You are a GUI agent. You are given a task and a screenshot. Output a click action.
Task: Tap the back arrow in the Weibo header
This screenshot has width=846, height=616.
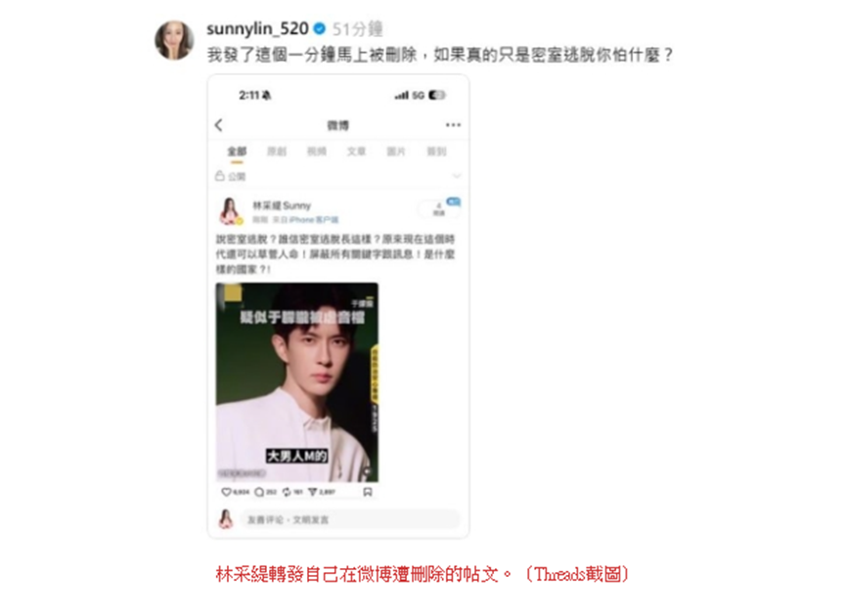[218, 125]
